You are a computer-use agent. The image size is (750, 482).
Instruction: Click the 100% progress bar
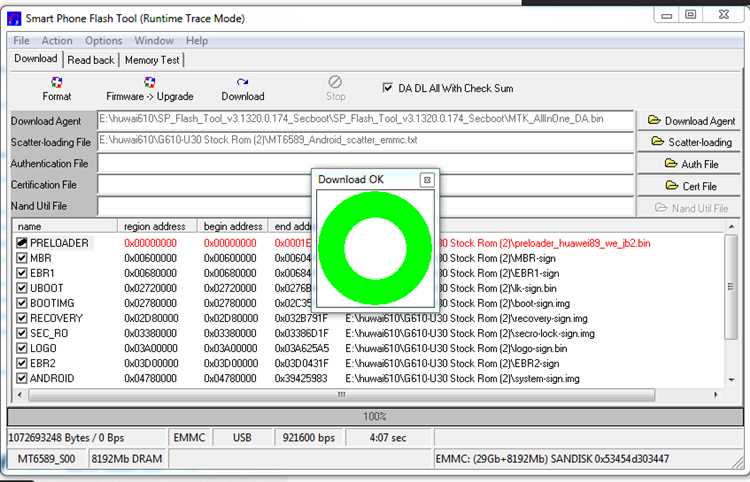374,416
